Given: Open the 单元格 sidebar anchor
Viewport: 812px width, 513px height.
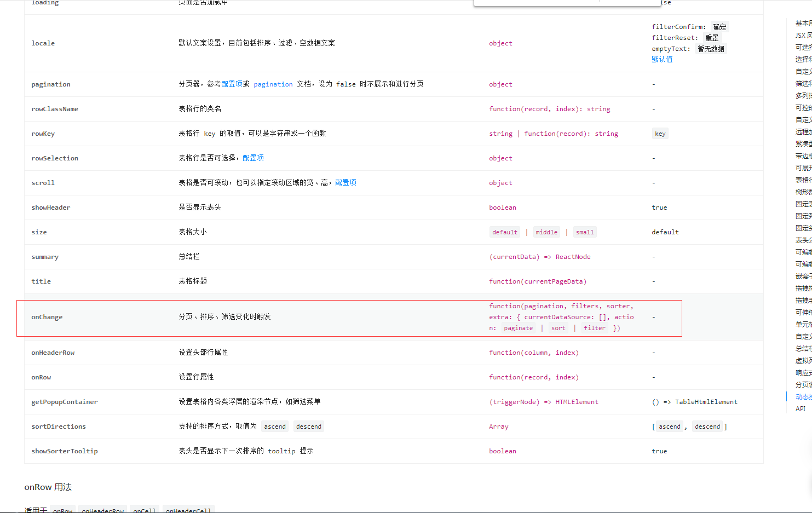Looking at the screenshot, I should point(803,324).
